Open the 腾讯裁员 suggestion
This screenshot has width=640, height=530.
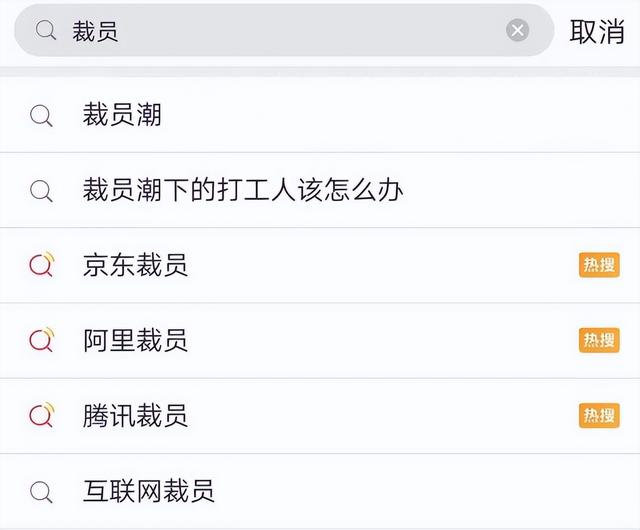135,415
